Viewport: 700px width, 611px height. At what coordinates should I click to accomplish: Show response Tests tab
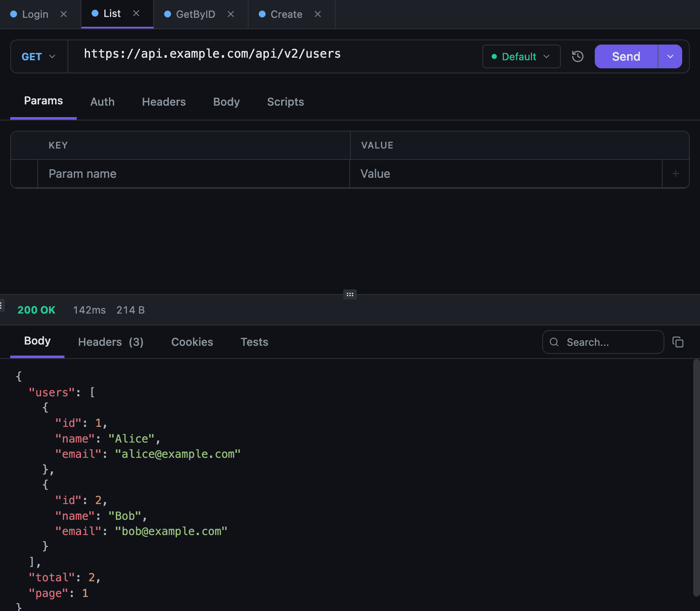(255, 342)
